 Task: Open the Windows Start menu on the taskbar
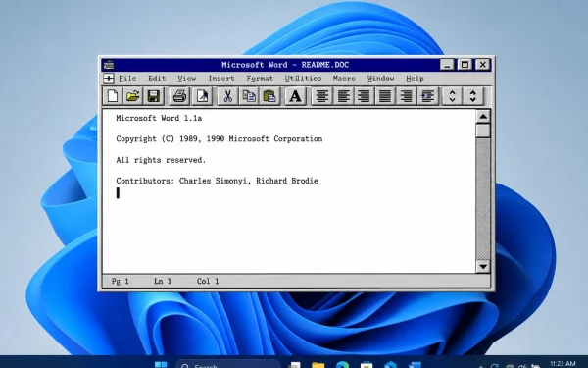[x=161, y=364]
